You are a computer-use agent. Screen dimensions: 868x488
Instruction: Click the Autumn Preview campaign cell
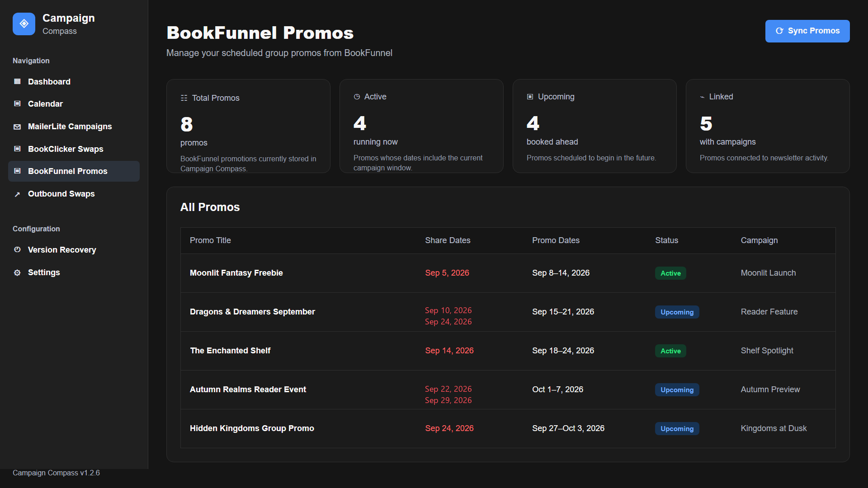tap(770, 389)
